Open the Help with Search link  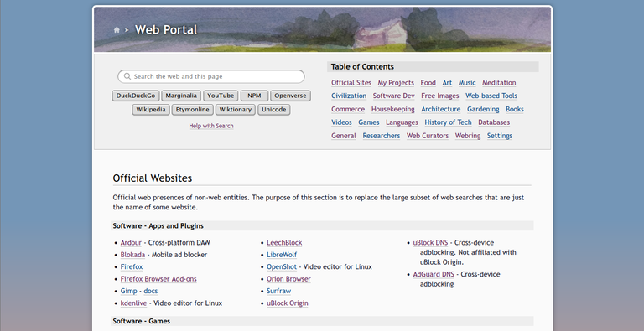pyautogui.click(x=211, y=126)
